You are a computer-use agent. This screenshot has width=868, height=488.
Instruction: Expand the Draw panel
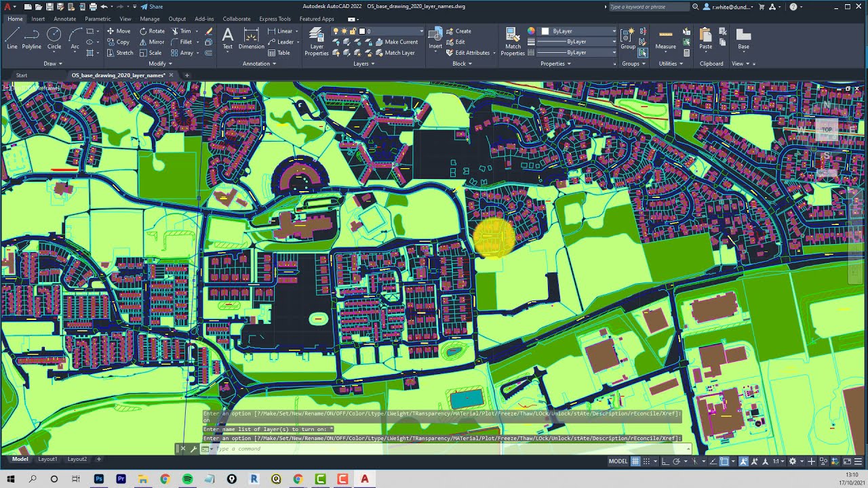52,64
